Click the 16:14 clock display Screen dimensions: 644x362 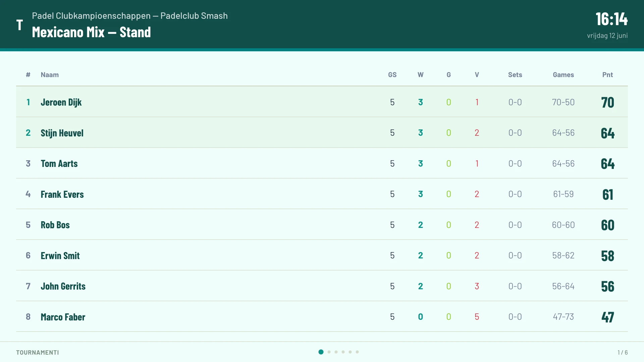point(611,19)
